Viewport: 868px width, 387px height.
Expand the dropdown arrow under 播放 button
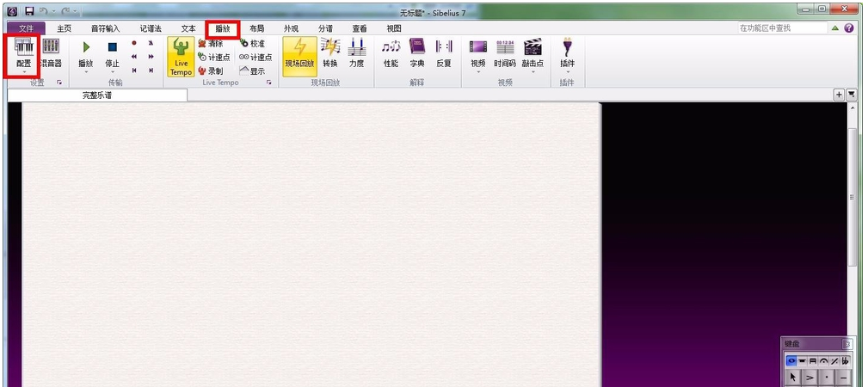[86, 72]
